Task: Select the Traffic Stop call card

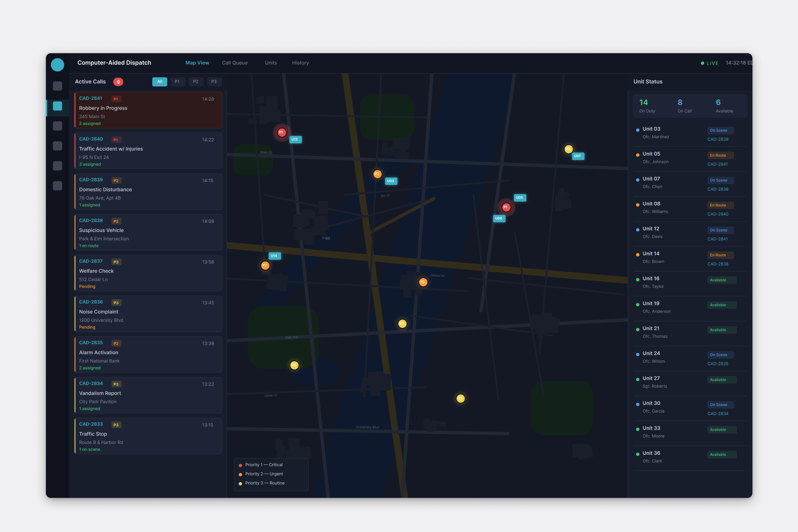Action: [x=148, y=436]
